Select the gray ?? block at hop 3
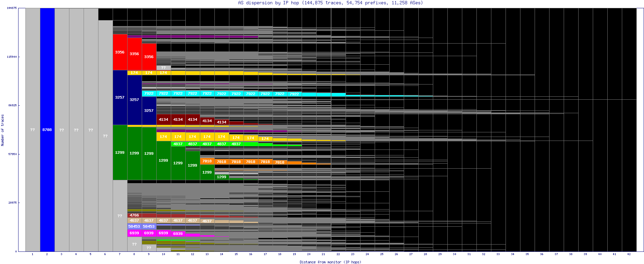Screen dimensions: 644x264 [x=62, y=130]
